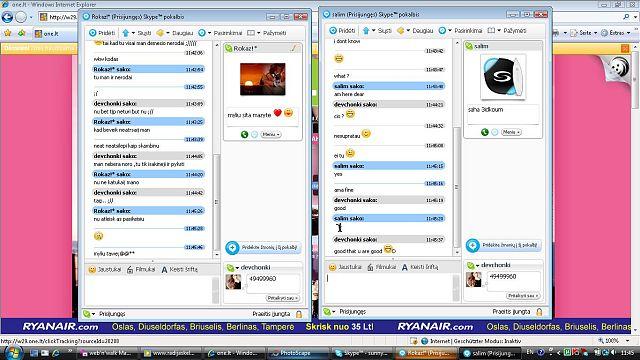Open the Jaustukai emoticon picker in Rokazl chat
Screen dimensions: 640x360
[104, 269]
